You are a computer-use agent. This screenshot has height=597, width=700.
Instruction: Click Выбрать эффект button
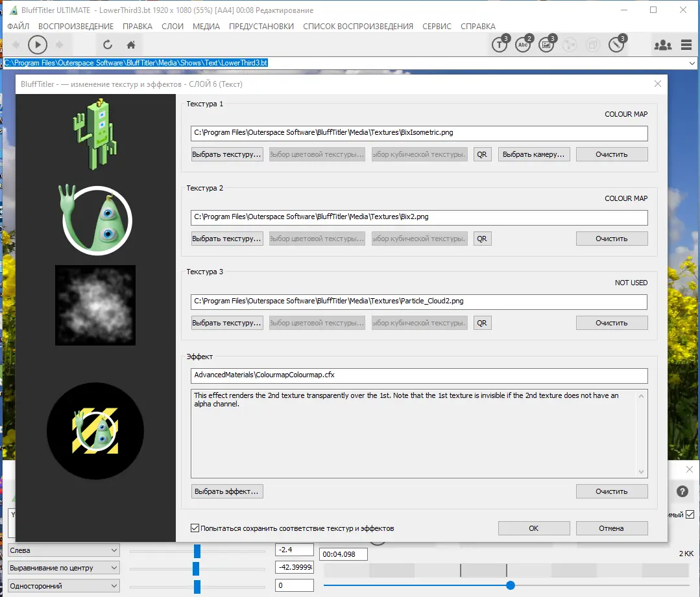(x=226, y=491)
